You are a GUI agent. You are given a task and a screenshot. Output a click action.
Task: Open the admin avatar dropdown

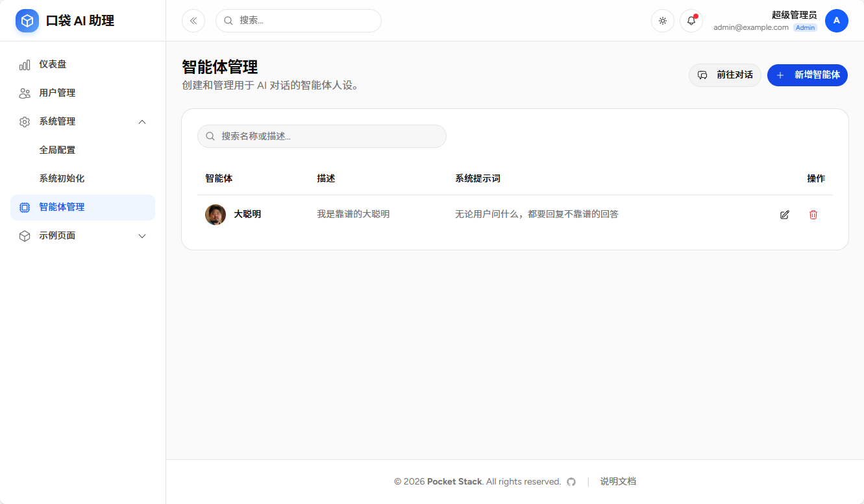point(837,20)
